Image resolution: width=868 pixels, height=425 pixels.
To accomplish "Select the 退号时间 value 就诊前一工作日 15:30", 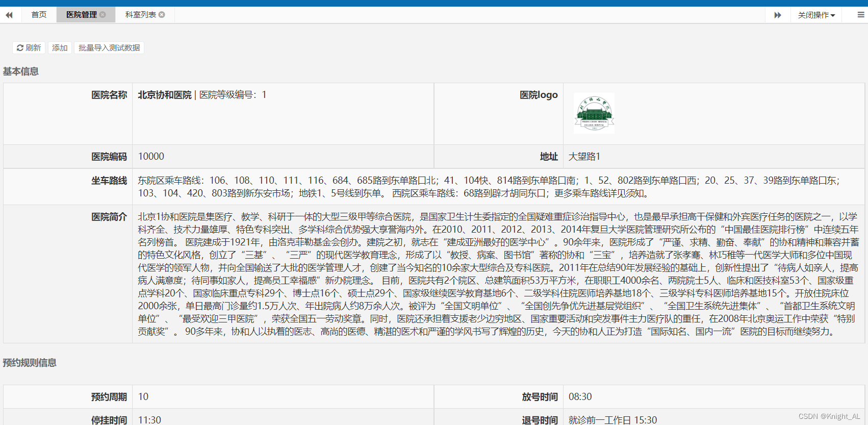I will (x=612, y=420).
